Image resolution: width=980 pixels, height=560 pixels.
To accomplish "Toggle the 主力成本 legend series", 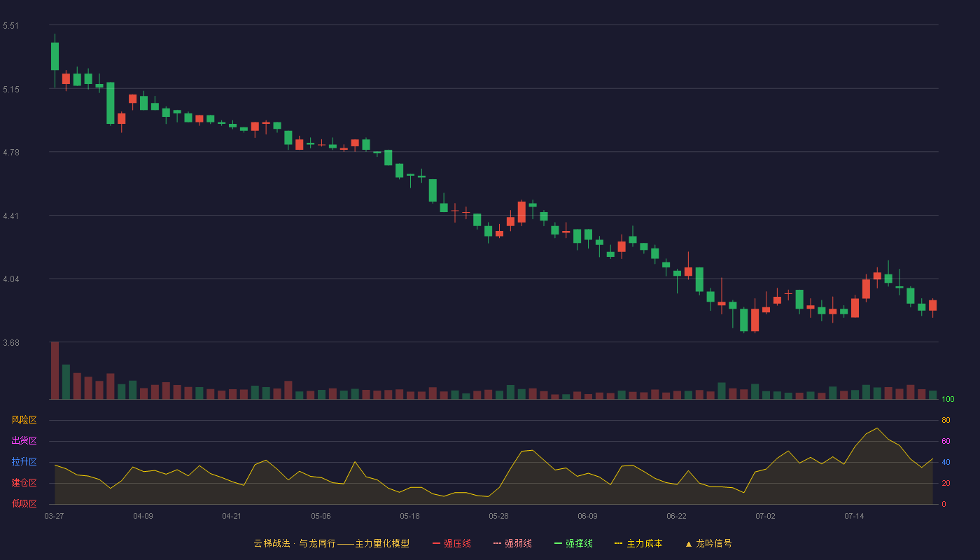I will [638, 543].
